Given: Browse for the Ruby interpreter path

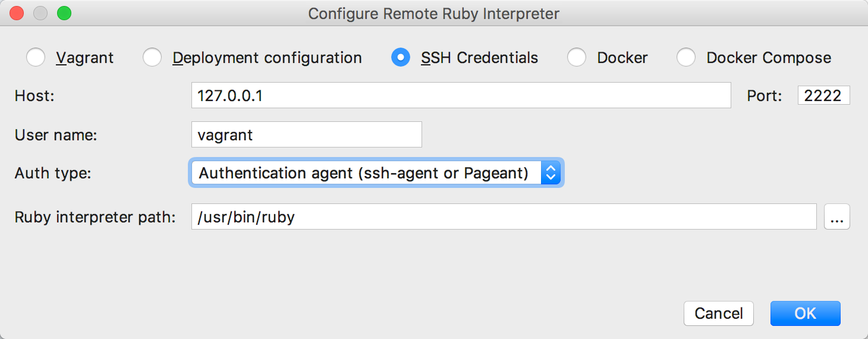Looking at the screenshot, I should (x=836, y=217).
